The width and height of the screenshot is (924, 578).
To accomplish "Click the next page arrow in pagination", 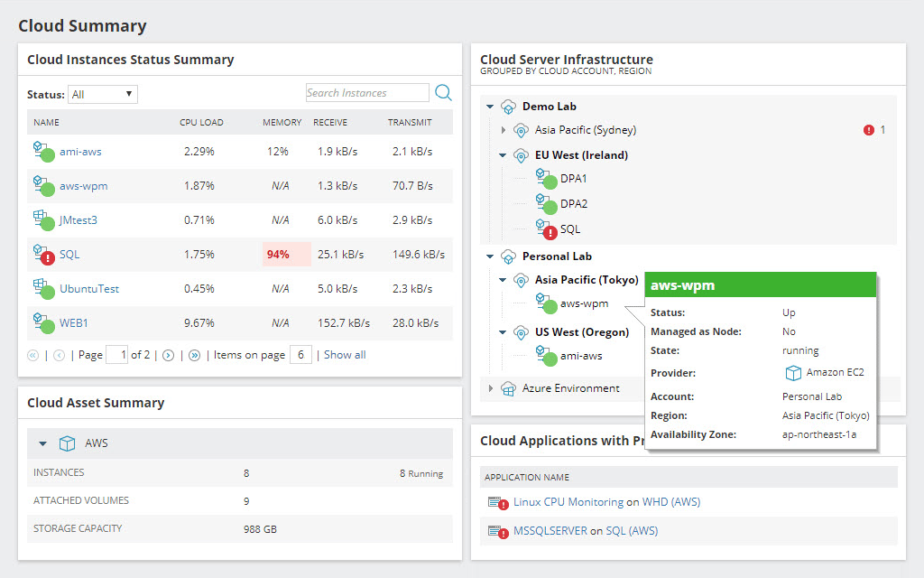I will (x=167, y=354).
